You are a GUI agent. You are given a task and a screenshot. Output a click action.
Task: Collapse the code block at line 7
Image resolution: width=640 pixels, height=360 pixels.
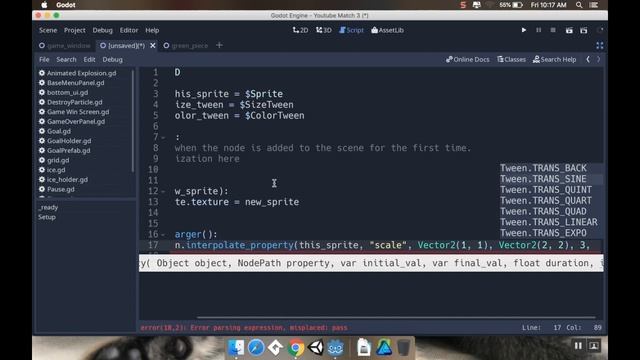click(163, 137)
